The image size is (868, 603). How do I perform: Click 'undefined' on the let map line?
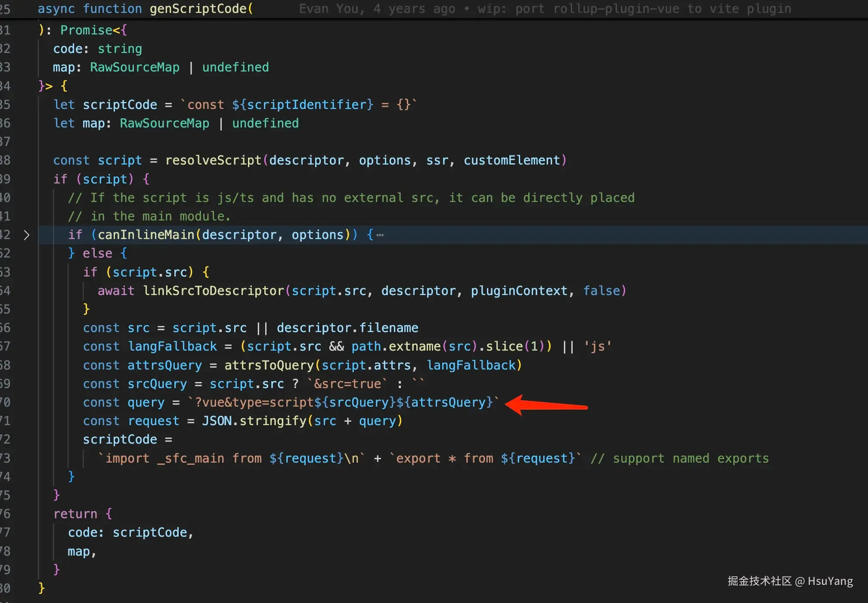point(265,123)
